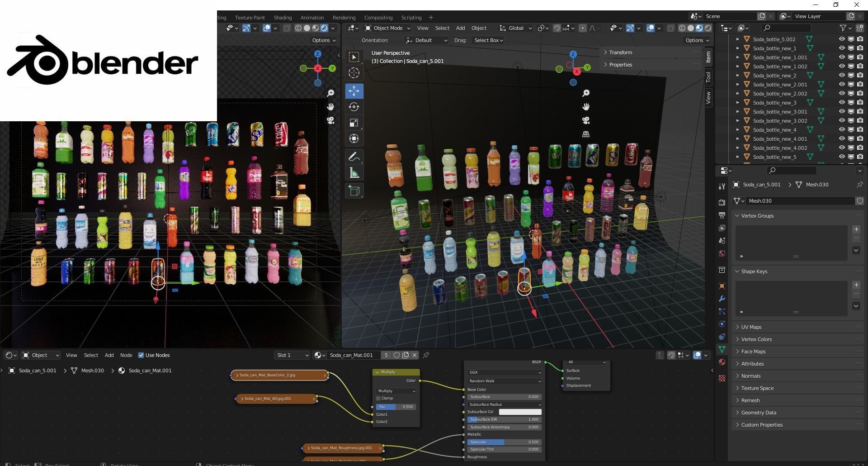Screen dimensions: 868x466
Task: Open the Material properties tab (red sphere)
Action: 722,362
